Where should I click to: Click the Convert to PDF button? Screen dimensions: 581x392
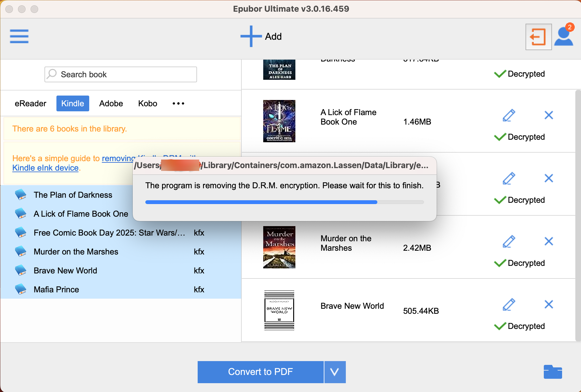click(x=260, y=372)
